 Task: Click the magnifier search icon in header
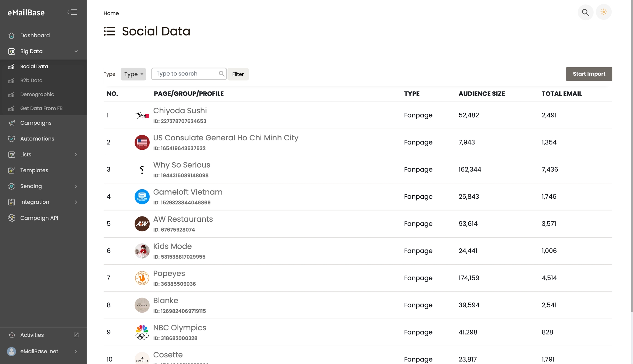coord(585,12)
